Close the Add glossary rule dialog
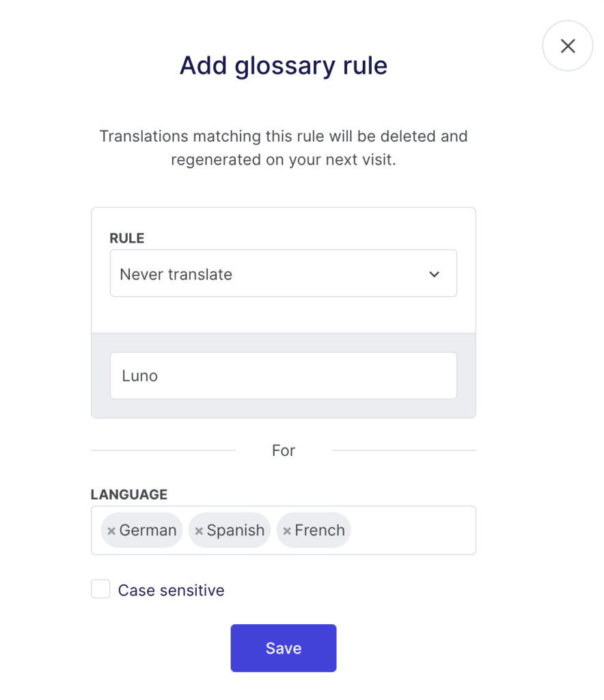This screenshot has height=700, width=604. (567, 46)
